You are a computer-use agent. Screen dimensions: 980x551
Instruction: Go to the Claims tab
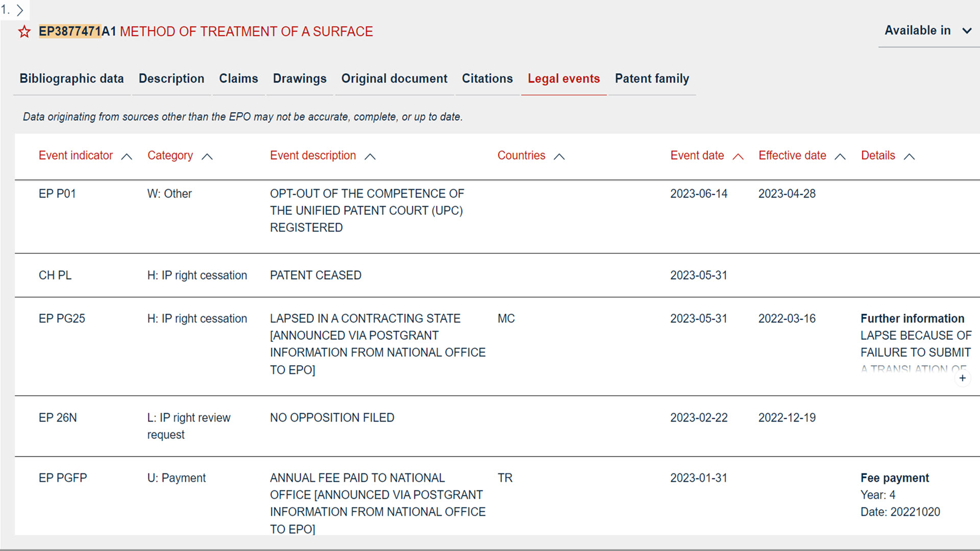coord(238,79)
